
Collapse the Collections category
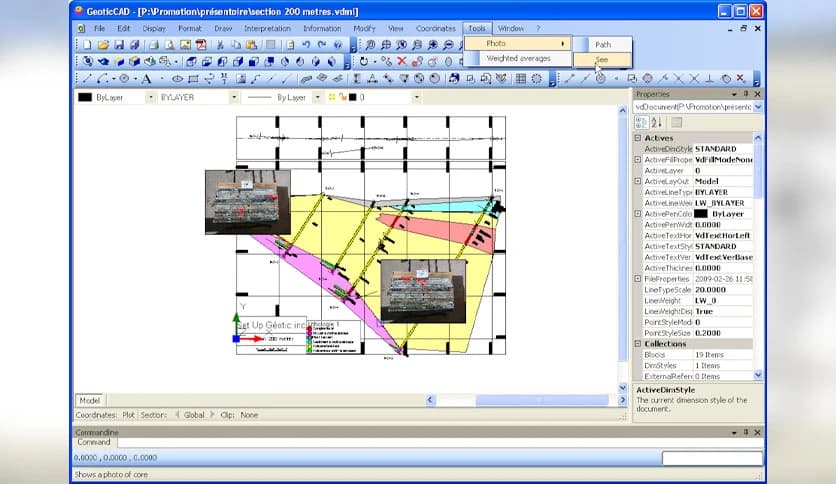638,344
